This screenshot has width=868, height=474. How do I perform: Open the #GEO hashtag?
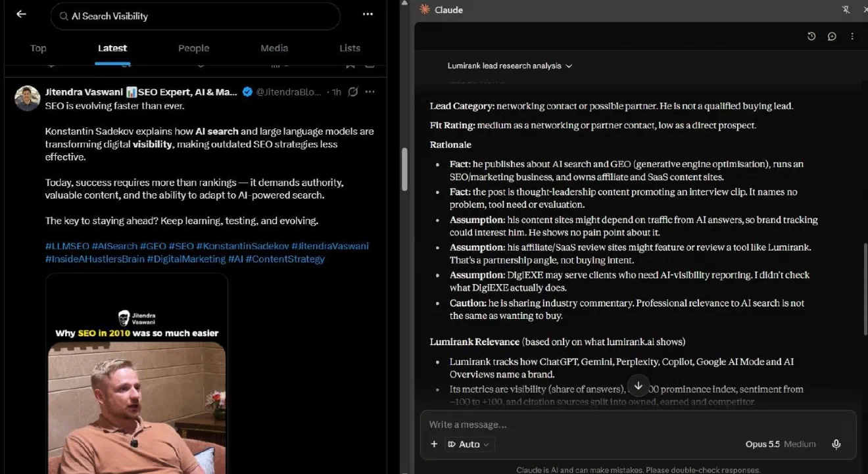pos(153,246)
